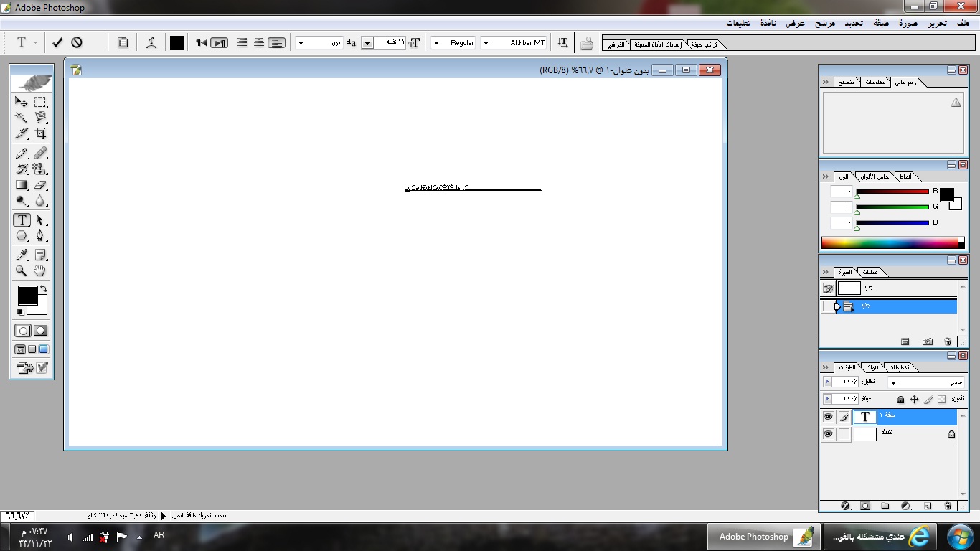The image size is (980, 551).
Task: Activate the Hand tool
Action: pos(40,271)
